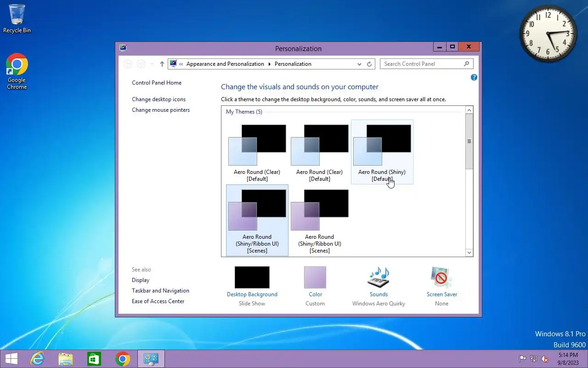Open Control Panel Home
The width and height of the screenshot is (588, 368).
point(157,83)
